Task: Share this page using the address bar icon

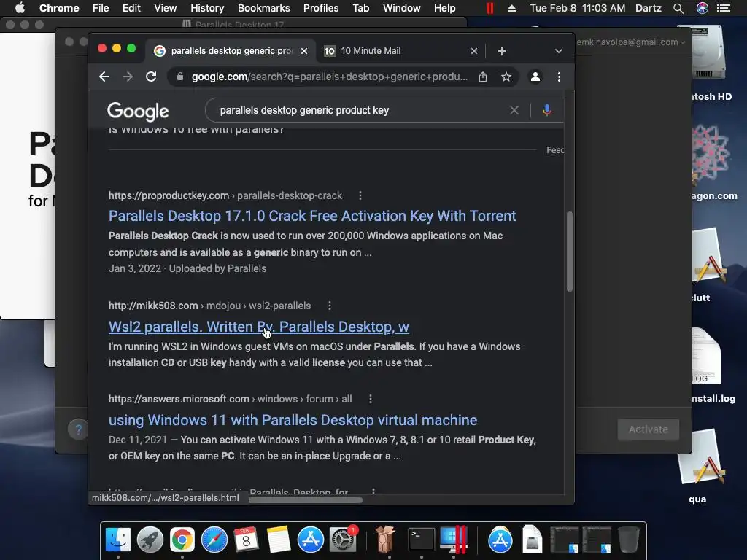Action: pos(483,77)
